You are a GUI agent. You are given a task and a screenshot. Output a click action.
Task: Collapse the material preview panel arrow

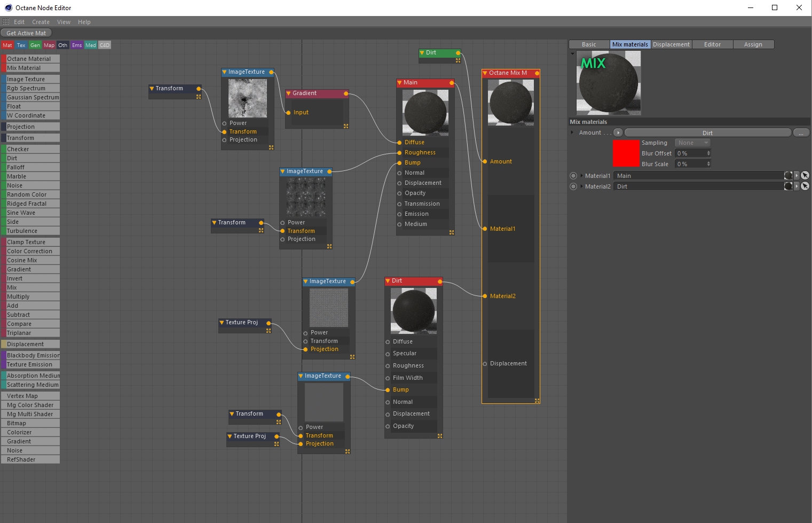click(572, 53)
